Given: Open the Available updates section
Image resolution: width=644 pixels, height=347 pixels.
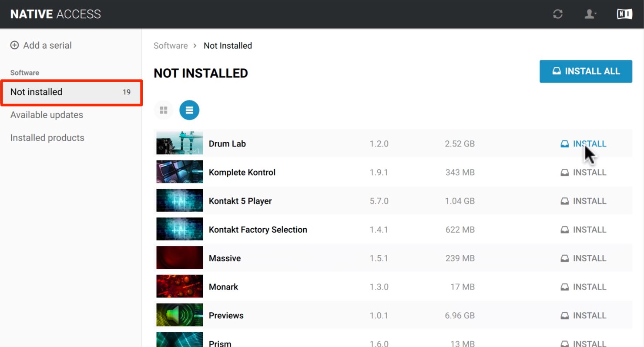Looking at the screenshot, I should 47,115.
